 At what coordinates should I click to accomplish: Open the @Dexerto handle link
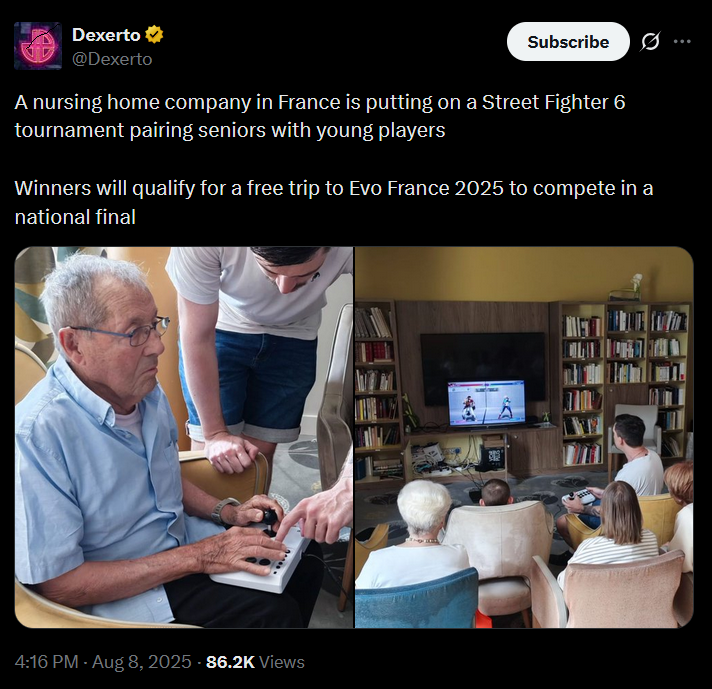[112, 59]
